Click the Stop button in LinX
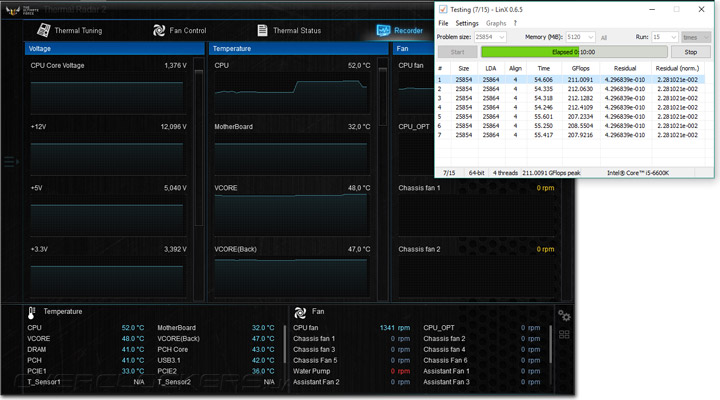The image size is (720, 400). click(x=691, y=52)
